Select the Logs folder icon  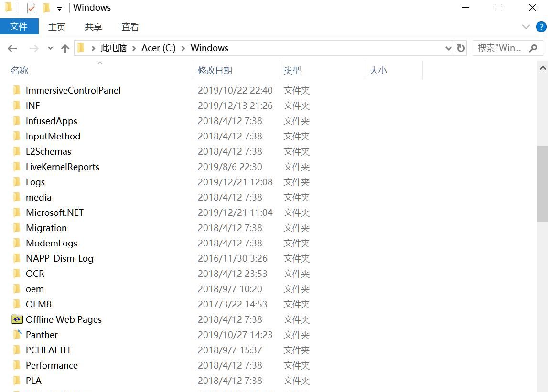(x=16, y=182)
